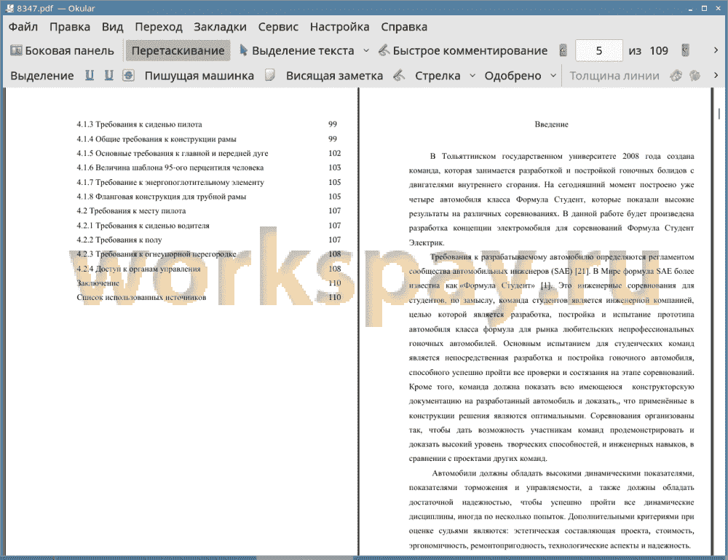
Task: Click page number 102 in contents
Action: (x=334, y=153)
